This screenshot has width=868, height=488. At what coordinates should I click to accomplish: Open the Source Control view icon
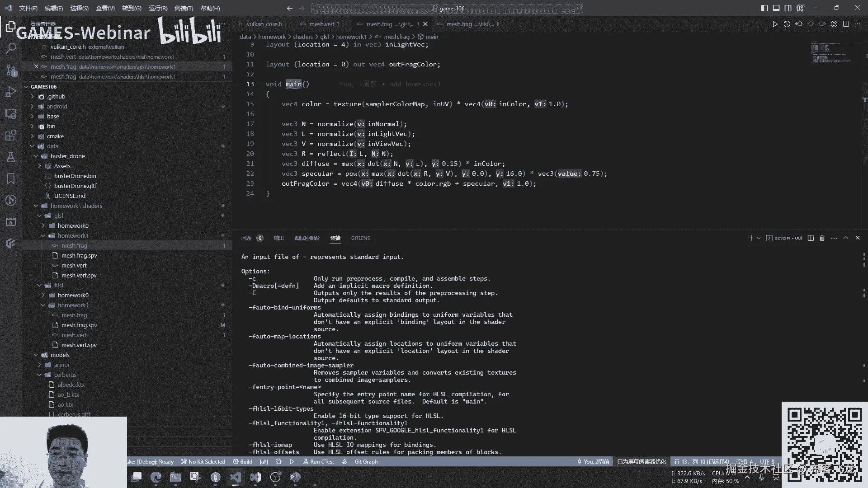[x=11, y=70]
